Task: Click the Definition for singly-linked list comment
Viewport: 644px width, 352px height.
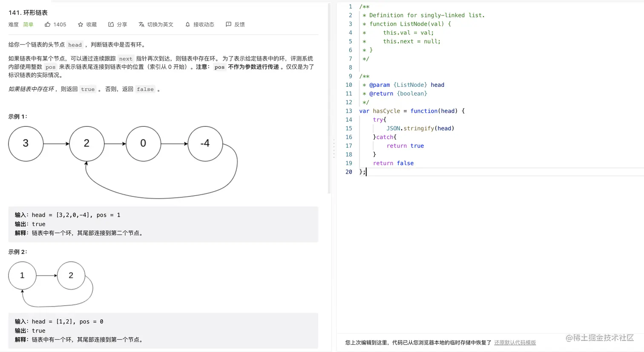Action: point(424,15)
